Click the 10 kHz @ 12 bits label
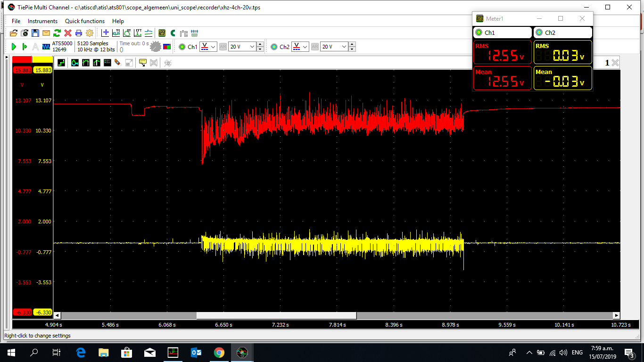644x362 pixels. (96, 49)
